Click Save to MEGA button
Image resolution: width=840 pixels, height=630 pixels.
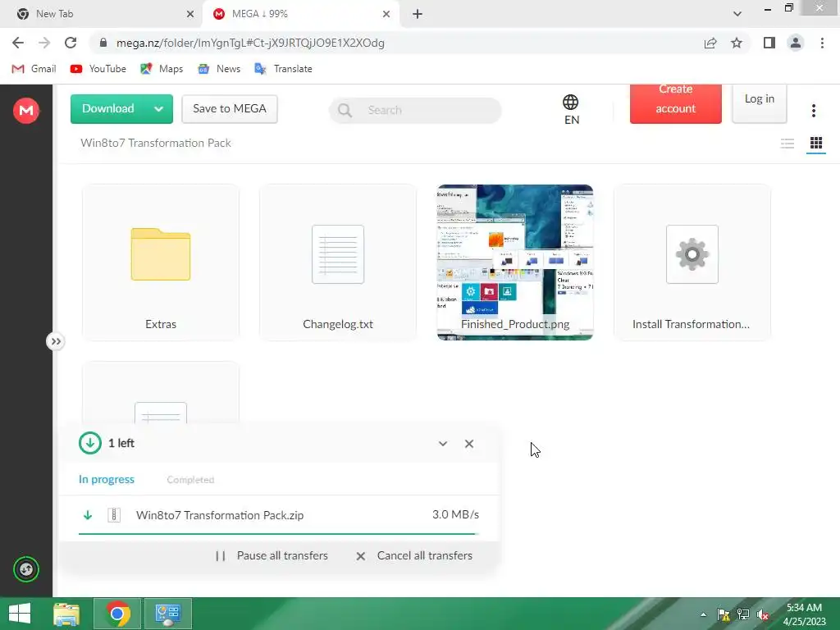[230, 109]
